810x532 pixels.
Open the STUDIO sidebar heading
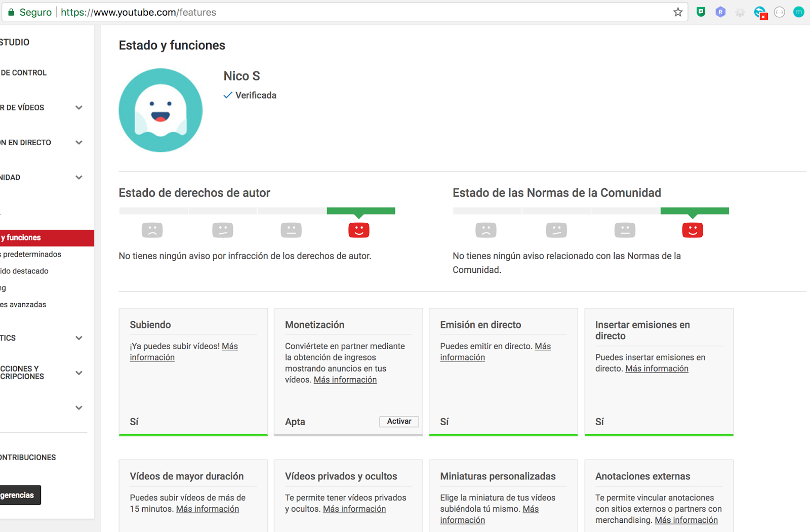pyautogui.click(x=15, y=43)
